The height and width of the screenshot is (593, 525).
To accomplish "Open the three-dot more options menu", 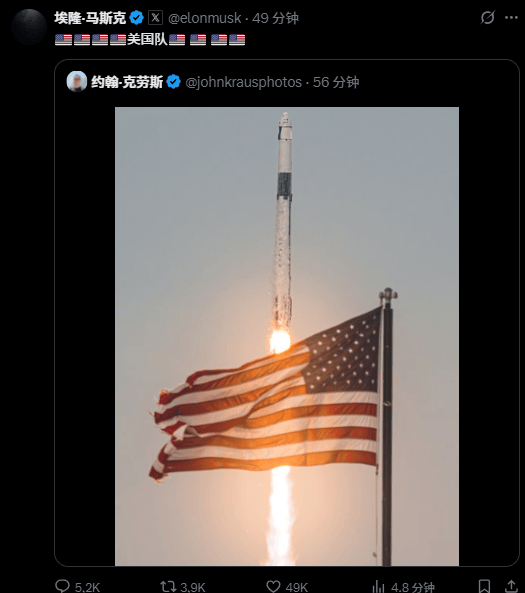I will click(x=511, y=17).
